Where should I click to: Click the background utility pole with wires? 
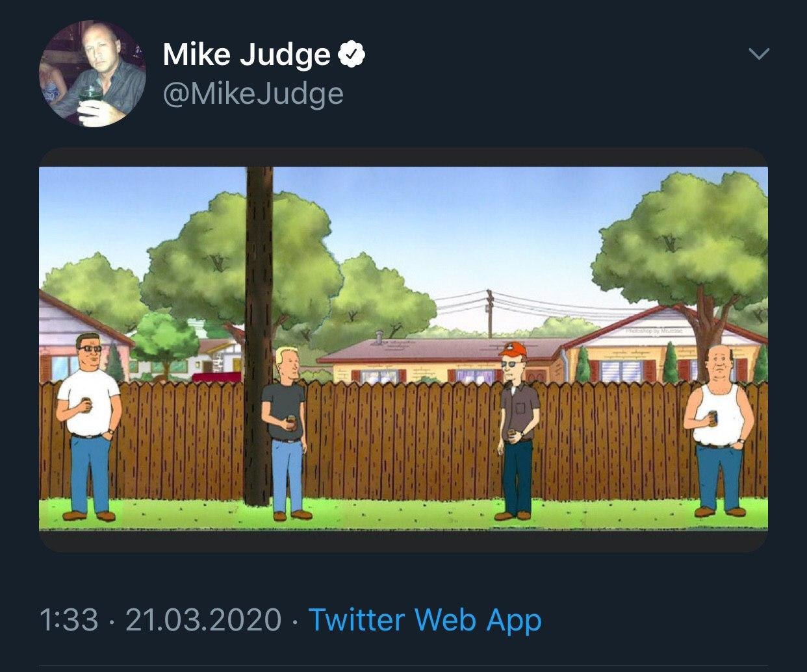[x=491, y=314]
